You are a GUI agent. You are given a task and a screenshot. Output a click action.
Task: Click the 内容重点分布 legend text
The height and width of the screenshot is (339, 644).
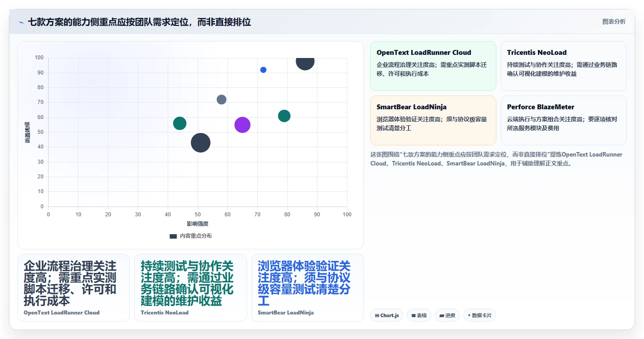[x=196, y=236]
